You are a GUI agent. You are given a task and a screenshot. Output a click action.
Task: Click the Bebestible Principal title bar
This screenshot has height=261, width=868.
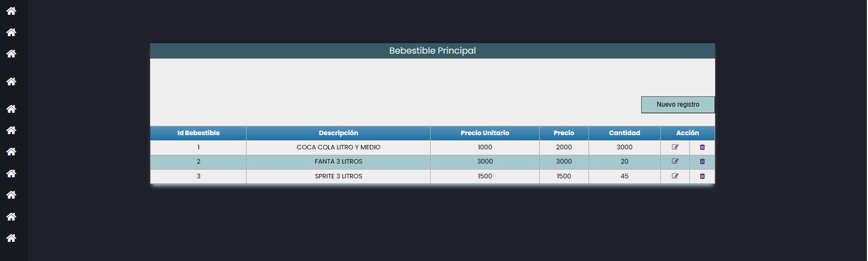coord(432,50)
